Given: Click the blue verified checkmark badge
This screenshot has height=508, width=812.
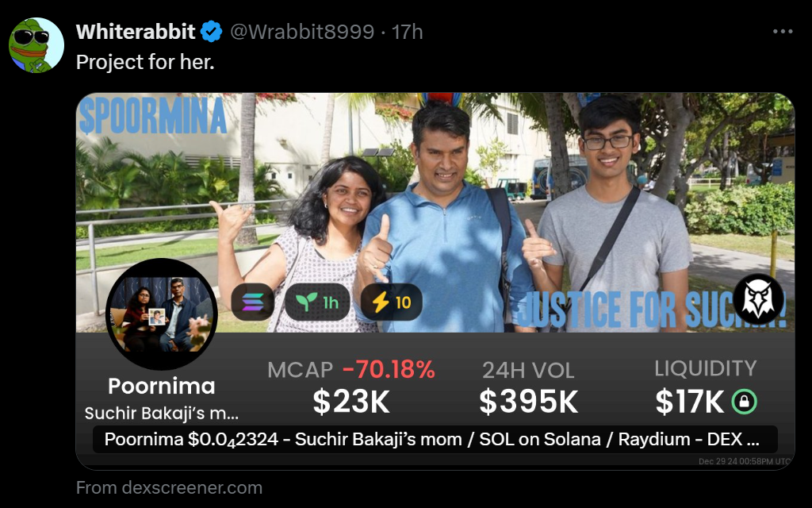Looking at the screenshot, I should click(211, 32).
